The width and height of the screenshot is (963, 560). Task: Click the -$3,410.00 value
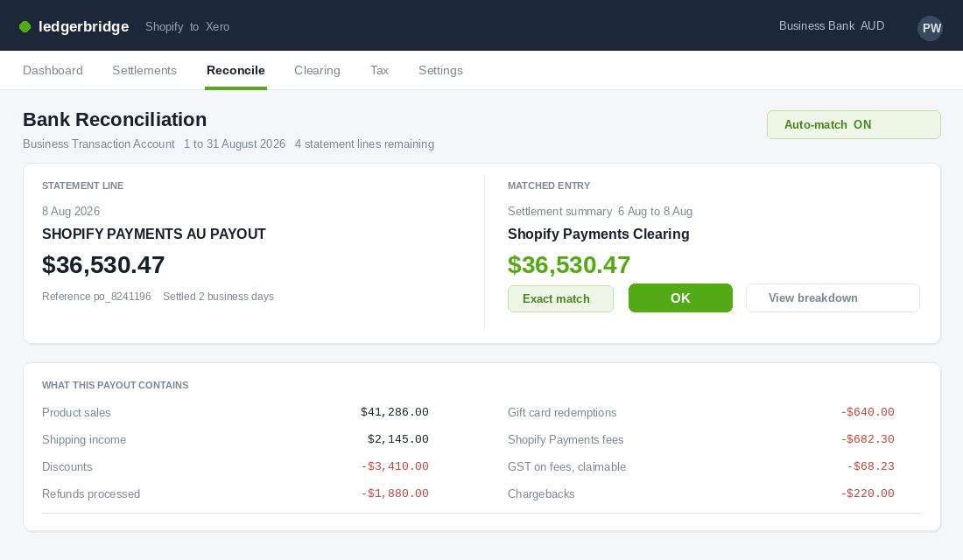pyautogui.click(x=394, y=466)
